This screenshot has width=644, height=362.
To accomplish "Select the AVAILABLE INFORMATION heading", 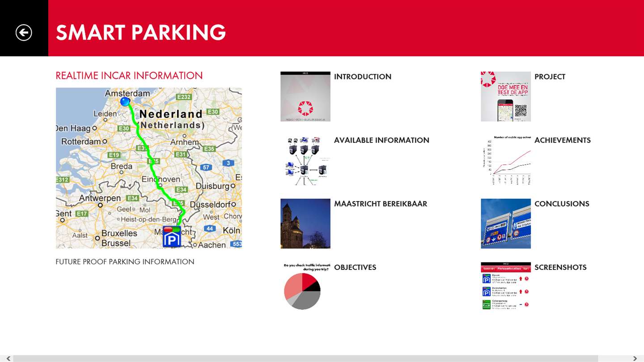I will (381, 140).
